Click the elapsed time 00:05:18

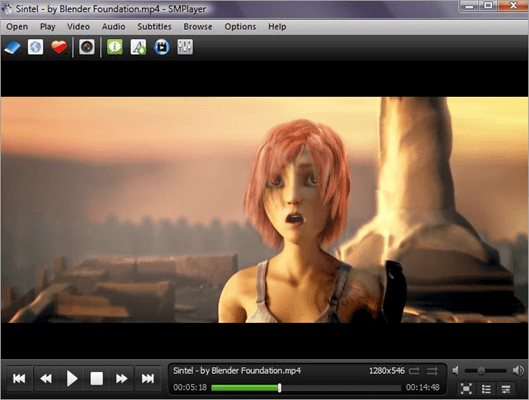190,387
